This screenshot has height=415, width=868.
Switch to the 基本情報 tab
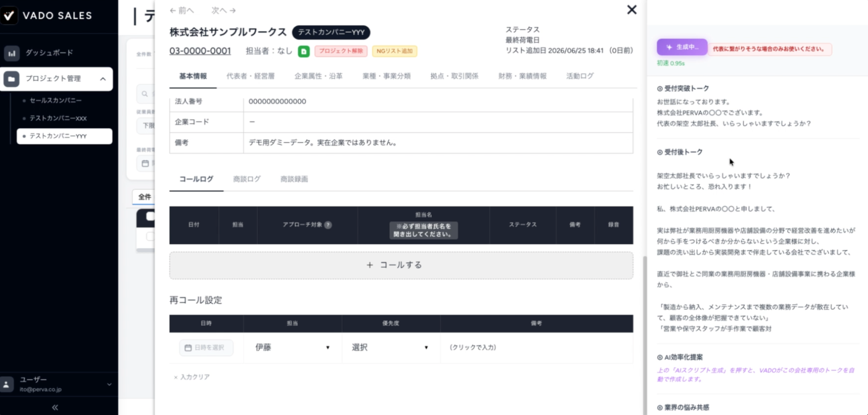pyautogui.click(x=193, y=76)
